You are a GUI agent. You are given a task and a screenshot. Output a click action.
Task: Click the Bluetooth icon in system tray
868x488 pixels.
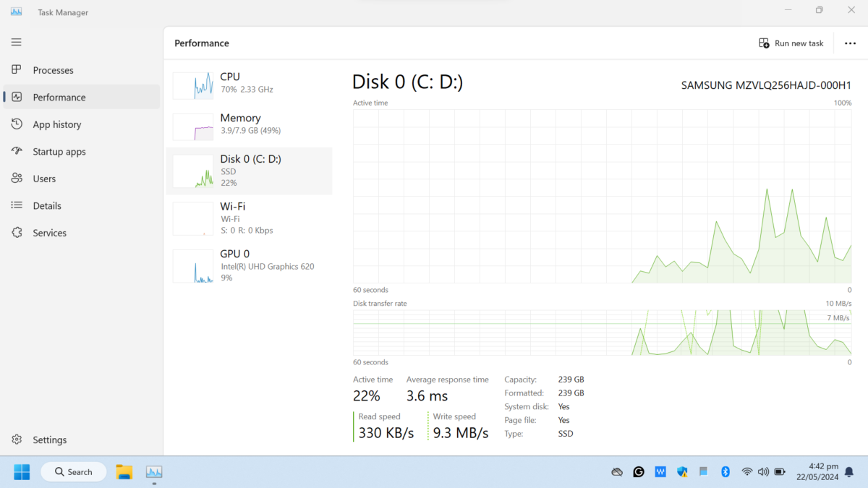(x=726, y=472)
